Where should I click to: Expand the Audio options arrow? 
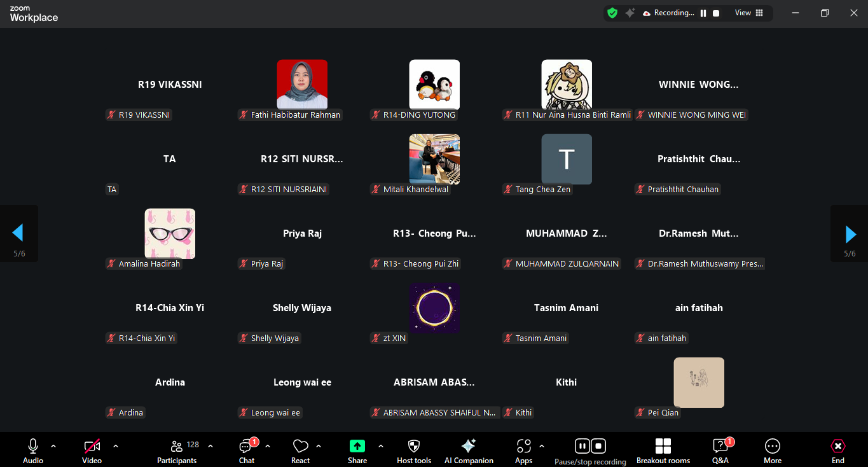53,446
